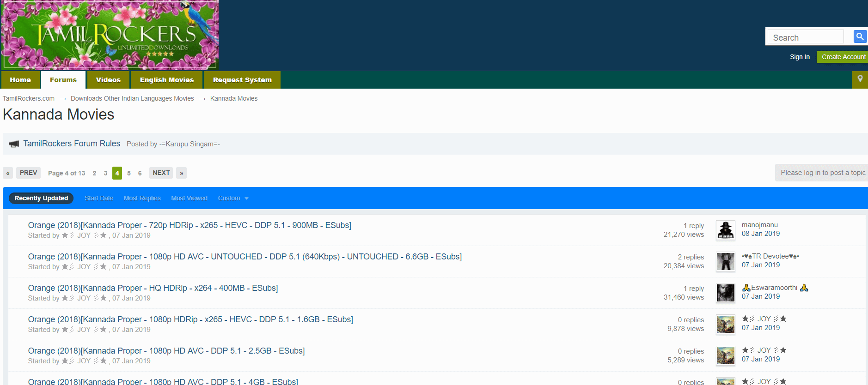
Task: Open JOY starter link on 400MB thread
Action: [84, 298]
